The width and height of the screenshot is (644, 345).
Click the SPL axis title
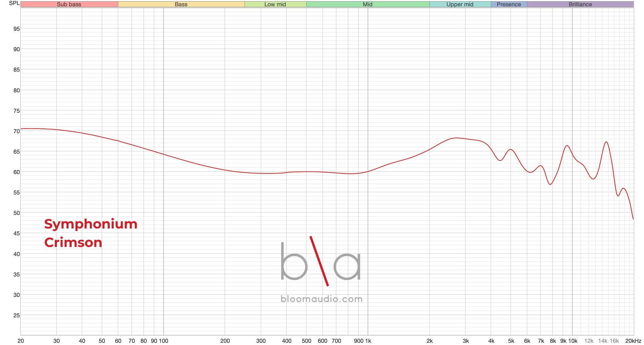[14, 3]
